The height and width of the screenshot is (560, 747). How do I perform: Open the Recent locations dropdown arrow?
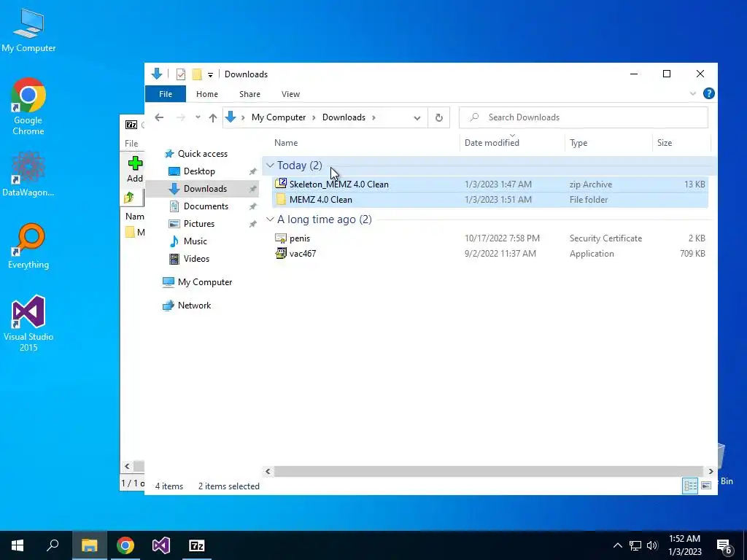pos(198,117)
